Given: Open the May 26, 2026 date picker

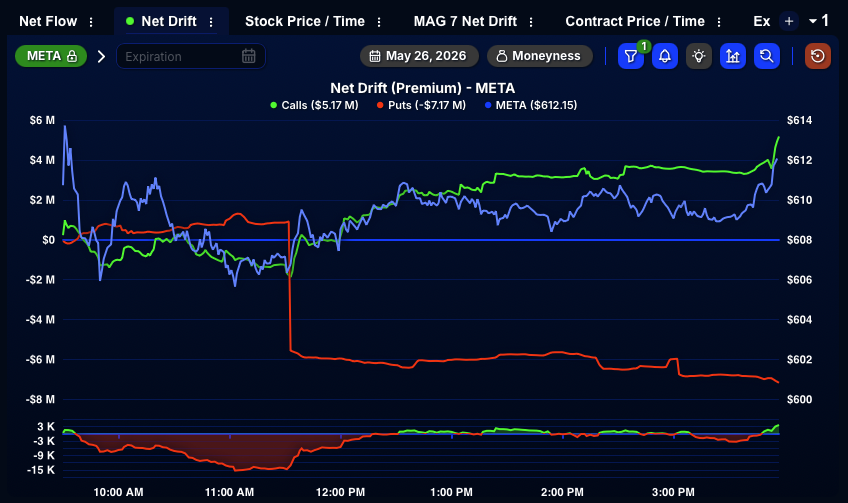Looking at the screenshot, I should (x=419, y=56).
